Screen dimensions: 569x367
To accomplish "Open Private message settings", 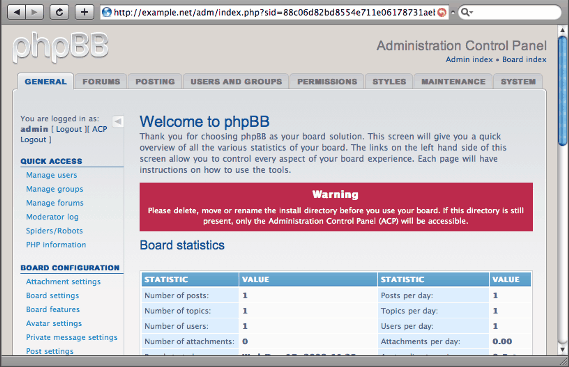I will (x=71, y=337).
